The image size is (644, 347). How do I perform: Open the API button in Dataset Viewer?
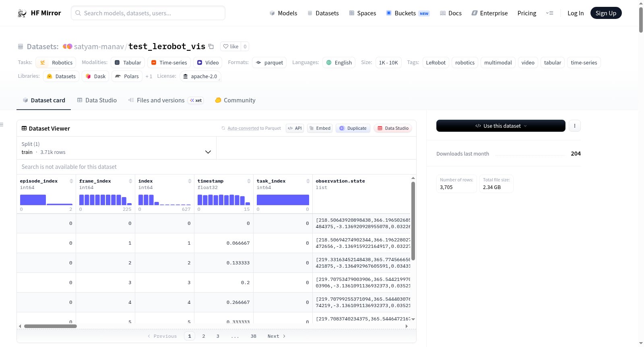[295, 128]
